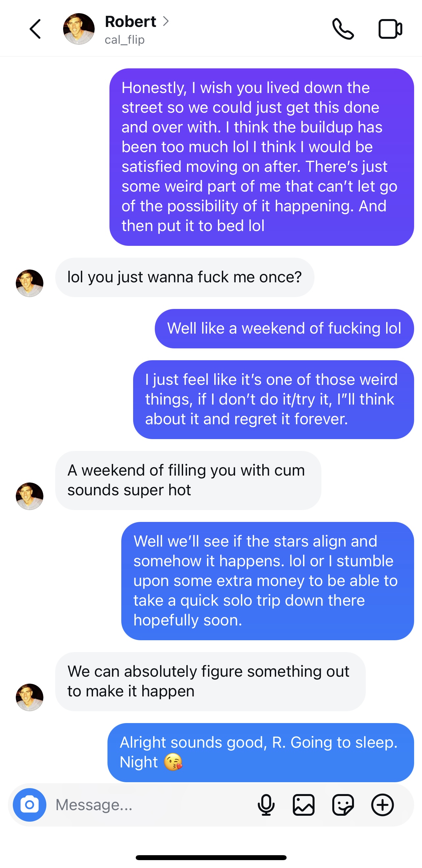Tap the plus more options icon
Image resolution: width=422 pixels, height=868 pixels.
[382, 805]
